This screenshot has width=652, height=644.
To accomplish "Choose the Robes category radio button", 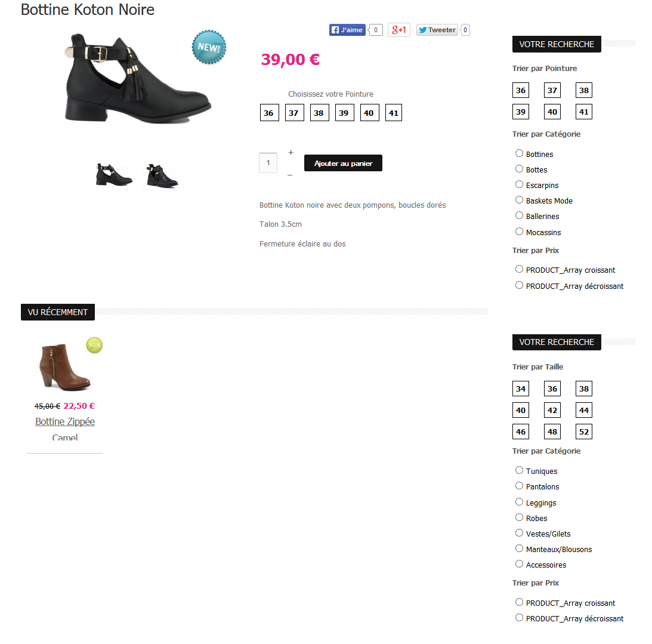I will (x=519, y=517).
